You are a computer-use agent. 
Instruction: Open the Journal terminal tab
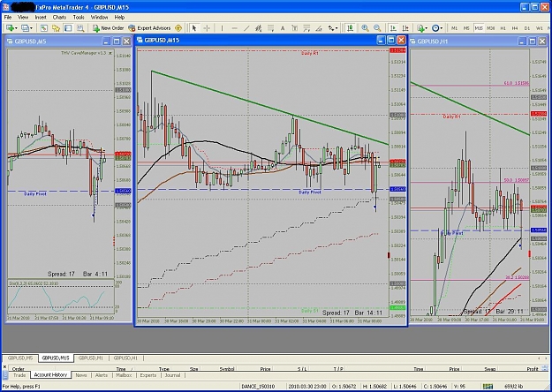pos(172,375)
